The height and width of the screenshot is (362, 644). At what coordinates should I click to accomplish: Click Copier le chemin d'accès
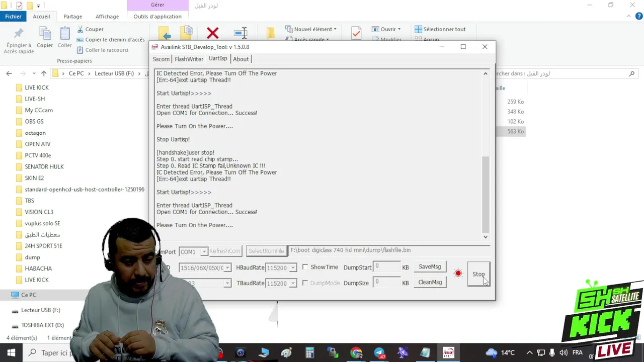tap(111, 40)
